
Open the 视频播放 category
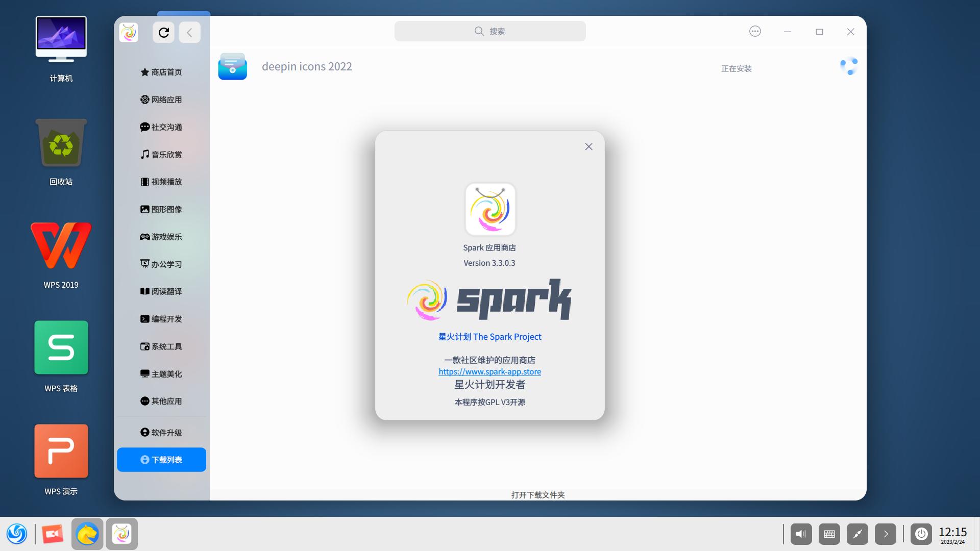tap(165, 182)
